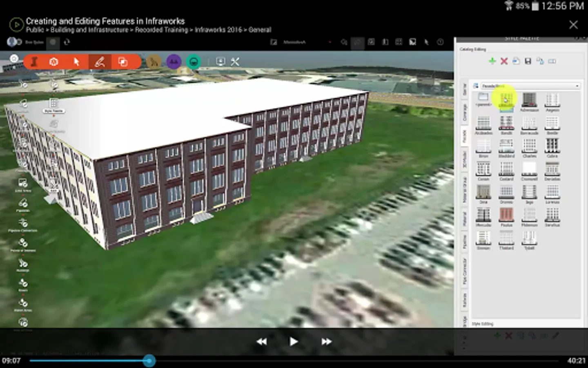Switch to the Coverage tab
This screenshot has height=368, width=588.
[x=464, y=112]
